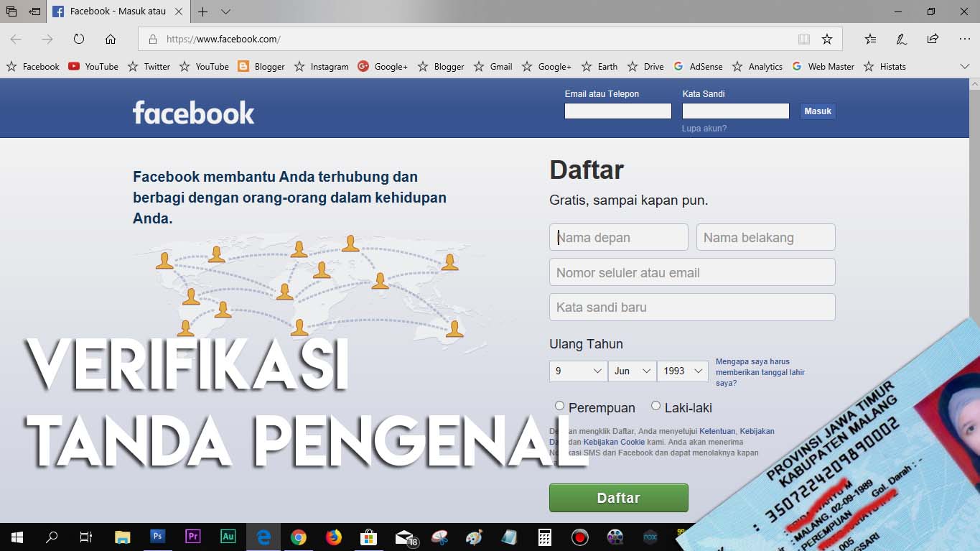Open Microsoft Store from taskbar
Viewport: 980px width, 551px height.
tap(368, 537)
